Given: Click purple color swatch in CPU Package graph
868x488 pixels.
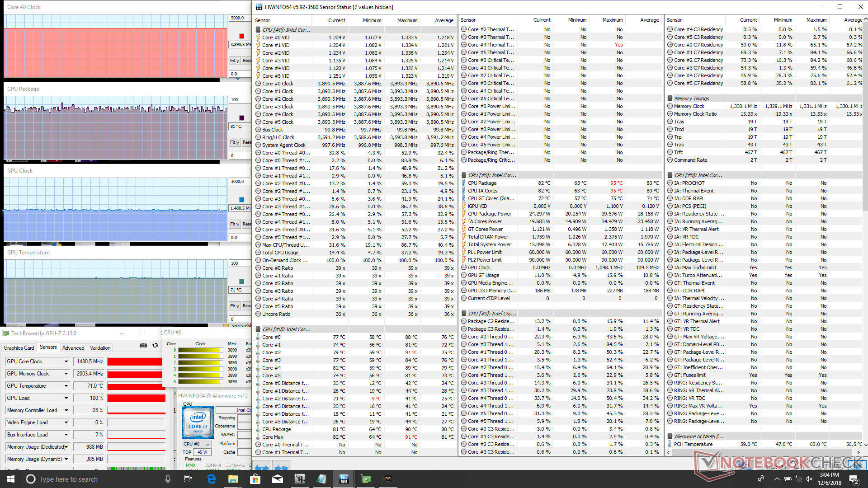Looking at the screenshot, I should coord(241,118).
